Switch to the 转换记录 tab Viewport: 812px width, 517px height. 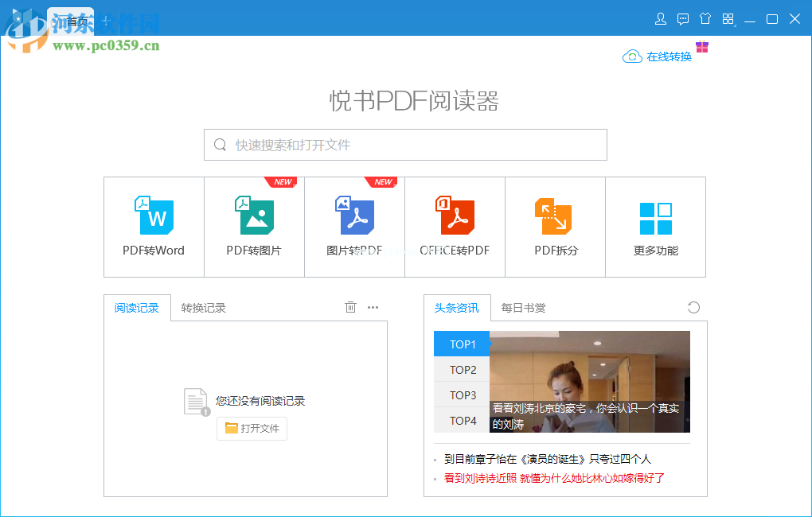pyautogui.click(x=203, y=308)
